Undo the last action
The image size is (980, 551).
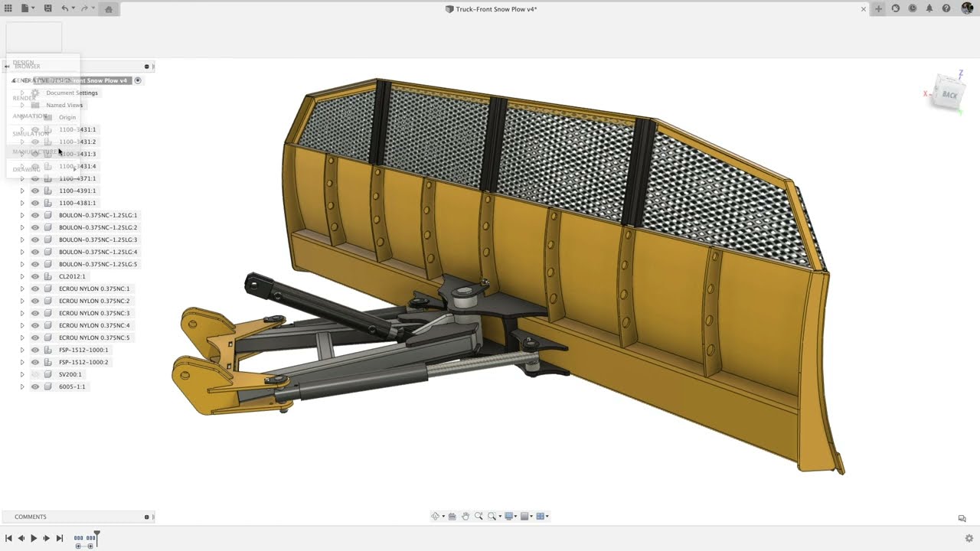65,8
